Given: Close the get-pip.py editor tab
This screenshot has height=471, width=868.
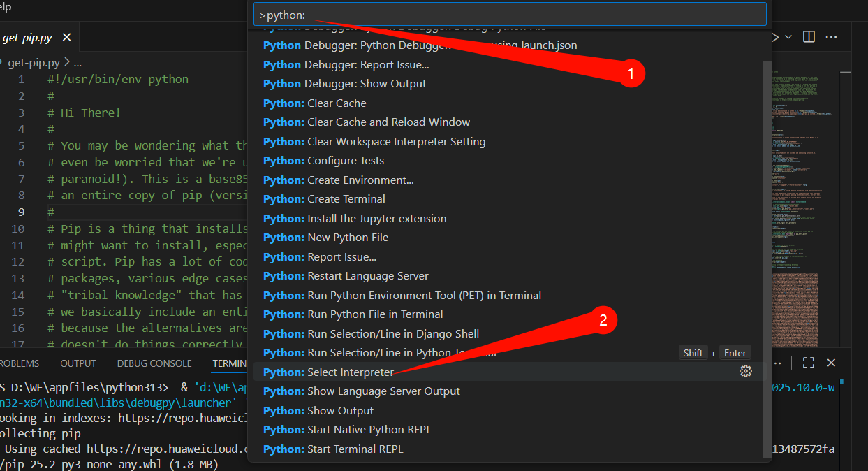Looking at the screenshot, I should click(x=67, y=38).
